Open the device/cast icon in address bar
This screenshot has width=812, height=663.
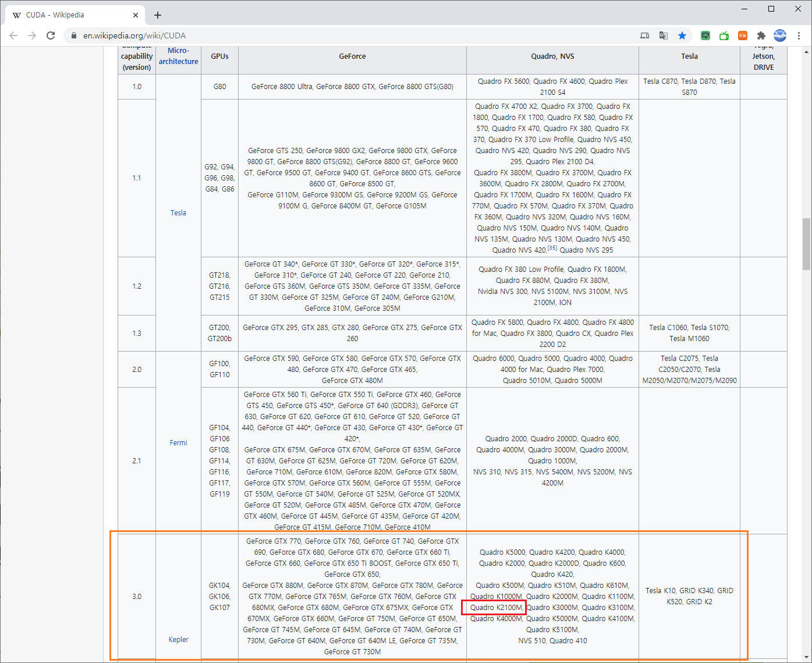pos(645,36)
